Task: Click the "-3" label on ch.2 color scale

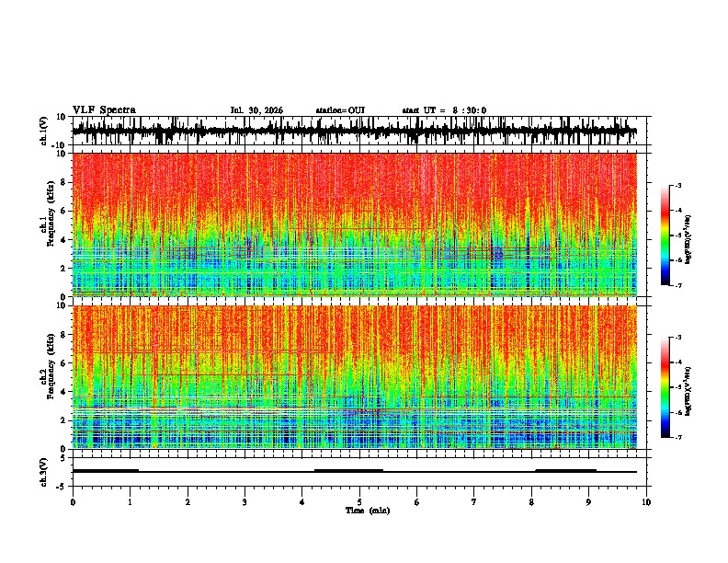Action: tap(678, 338)
